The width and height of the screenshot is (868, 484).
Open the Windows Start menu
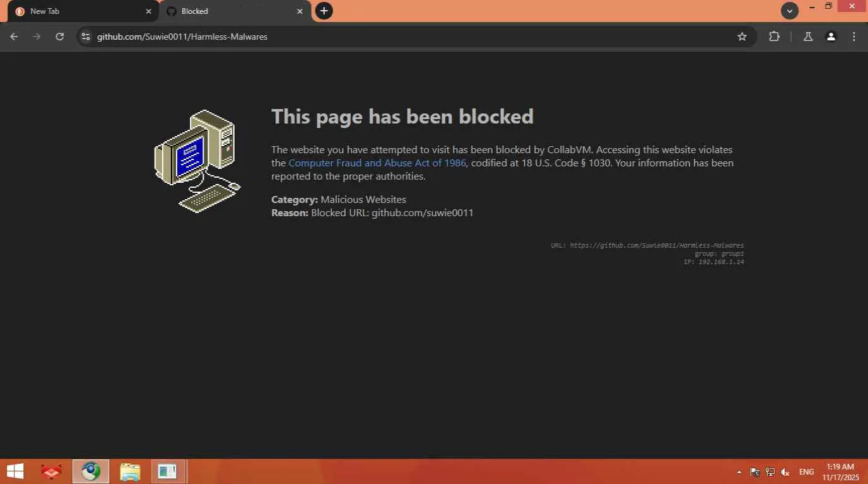15,471
